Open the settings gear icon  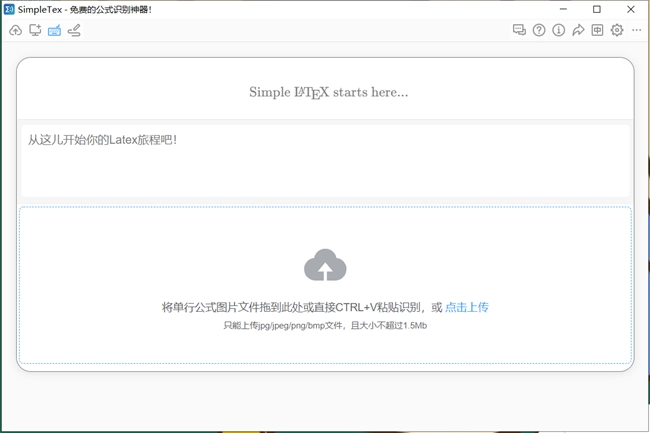pos(617,30)
